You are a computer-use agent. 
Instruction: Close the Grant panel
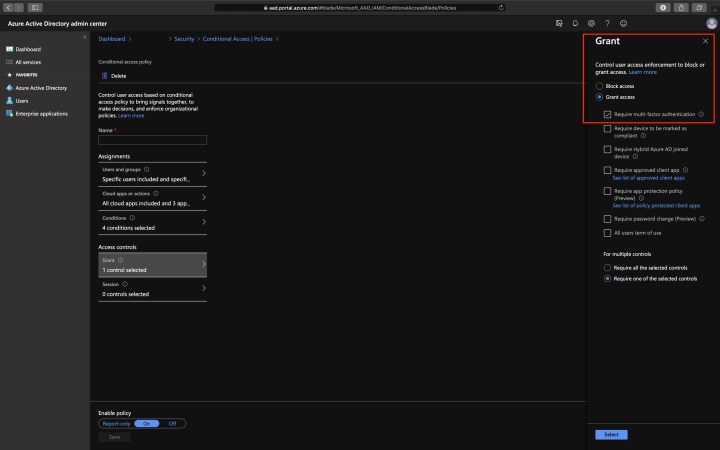click(x=705, y=41)
